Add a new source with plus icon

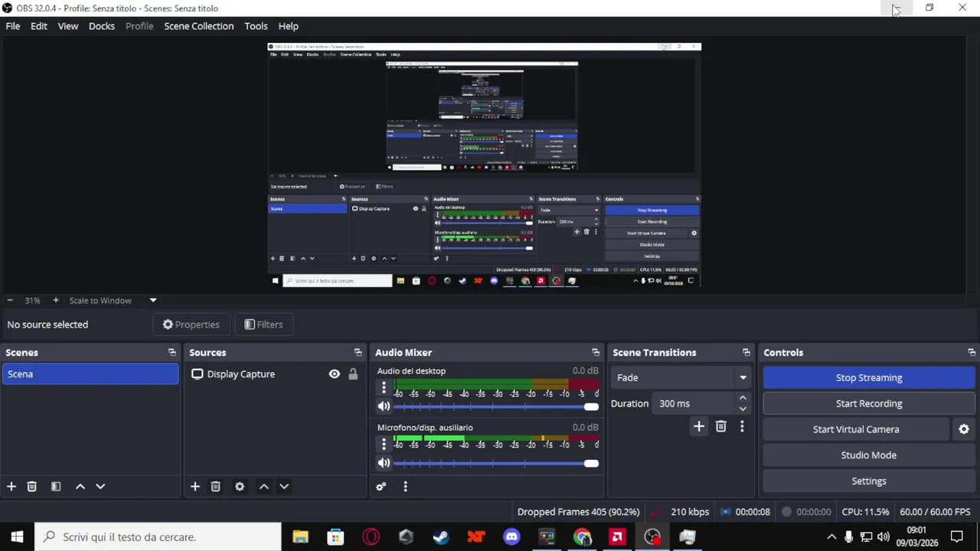point(195,486)
